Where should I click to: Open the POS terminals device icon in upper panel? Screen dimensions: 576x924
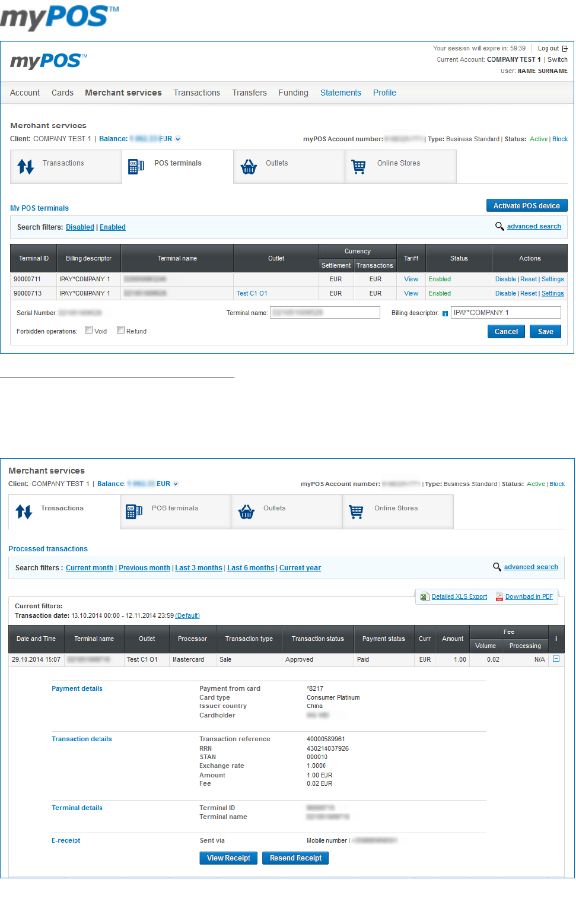coord(136,167)
